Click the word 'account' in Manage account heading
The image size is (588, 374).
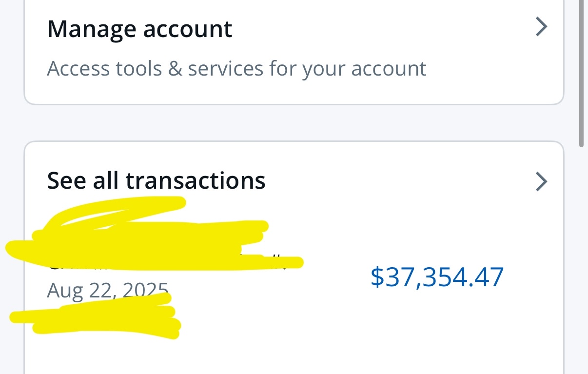(x=187, y=29)
